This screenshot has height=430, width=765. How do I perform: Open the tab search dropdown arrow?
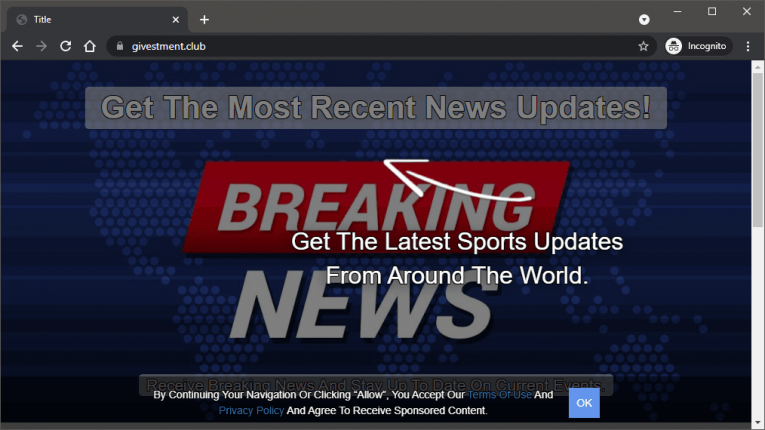pyautogui.click(x=644, y=19)
